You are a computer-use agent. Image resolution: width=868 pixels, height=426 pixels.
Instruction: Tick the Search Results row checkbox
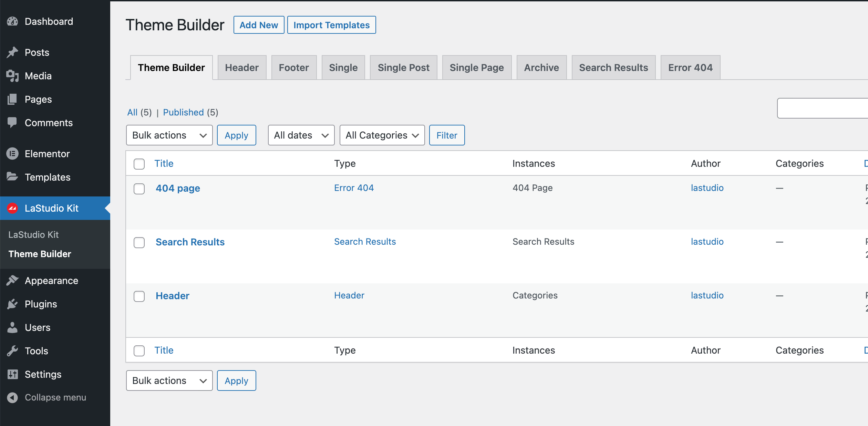(x=139, y=243)
